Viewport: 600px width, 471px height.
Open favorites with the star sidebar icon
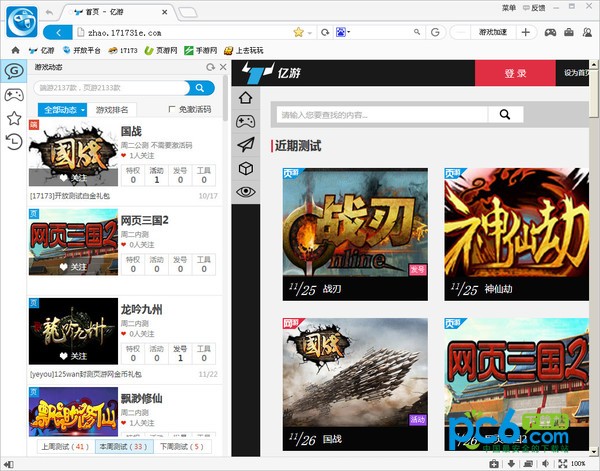(13, 118)
